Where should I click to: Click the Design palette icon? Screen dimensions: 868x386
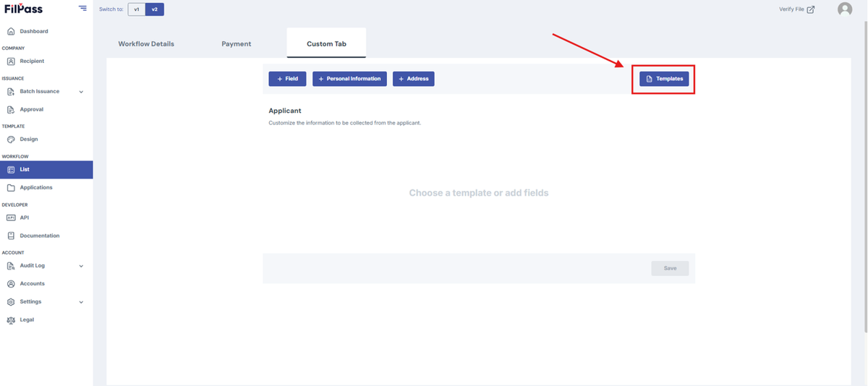tap(11, 140)
